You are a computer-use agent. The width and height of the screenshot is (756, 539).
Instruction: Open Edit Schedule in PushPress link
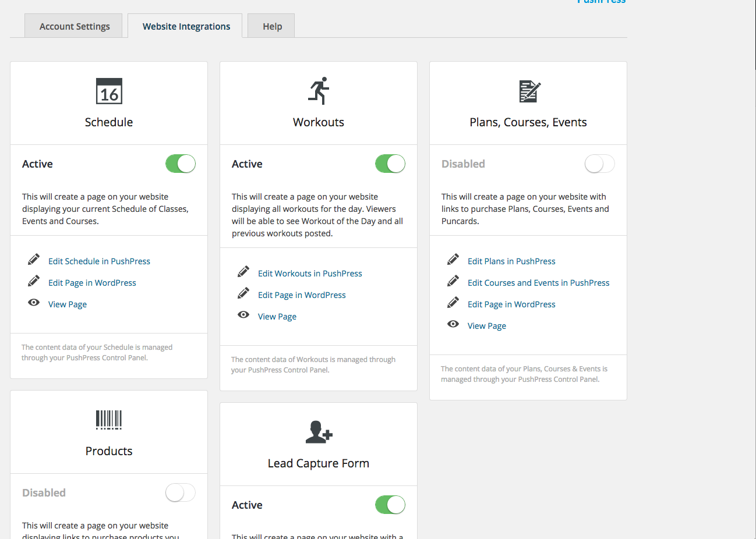[x=99, y=261]
